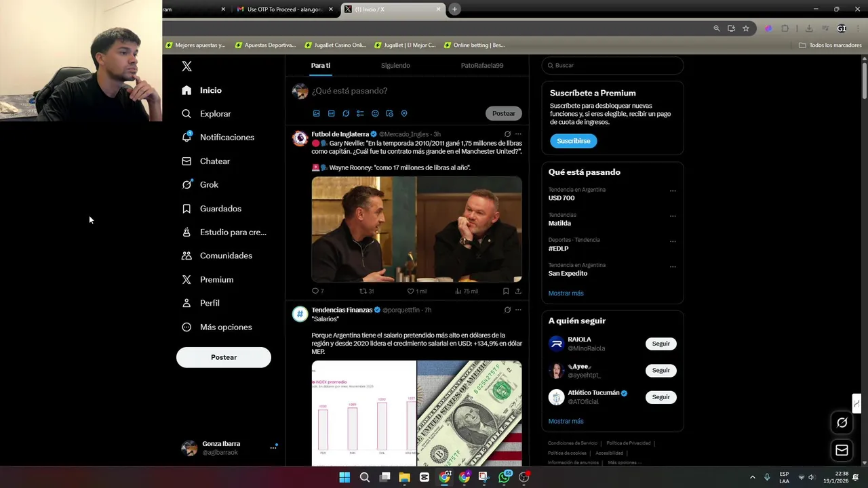Open floating messages envelope button
Viewport: 868px width, 488px height.
(x=842, y=450)
